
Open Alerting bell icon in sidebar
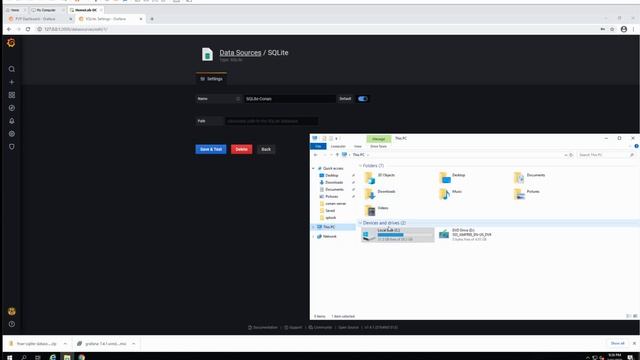click(x=12, y=121)
